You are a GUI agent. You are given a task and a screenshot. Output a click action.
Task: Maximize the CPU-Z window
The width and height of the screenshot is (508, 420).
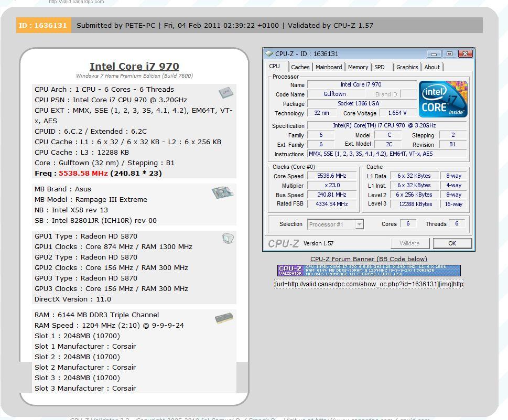pyautogui.click(x=449, y=54)
